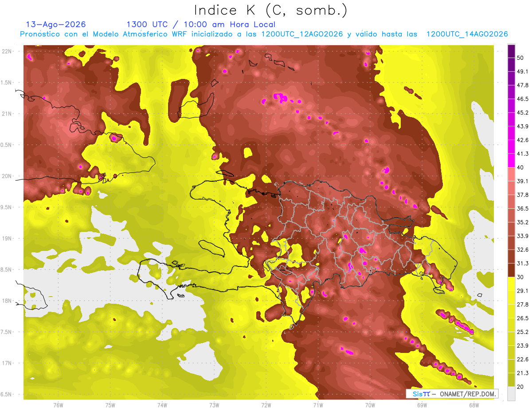Screen dimensions: 532x411
Task: Click the latitude axis label '19N'
Action: (8, 239)
